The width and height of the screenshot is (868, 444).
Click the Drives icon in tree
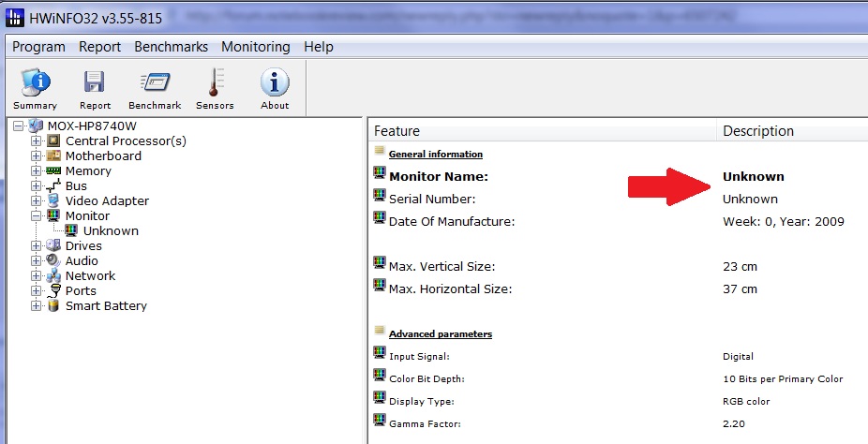click(x=53, y=245)
